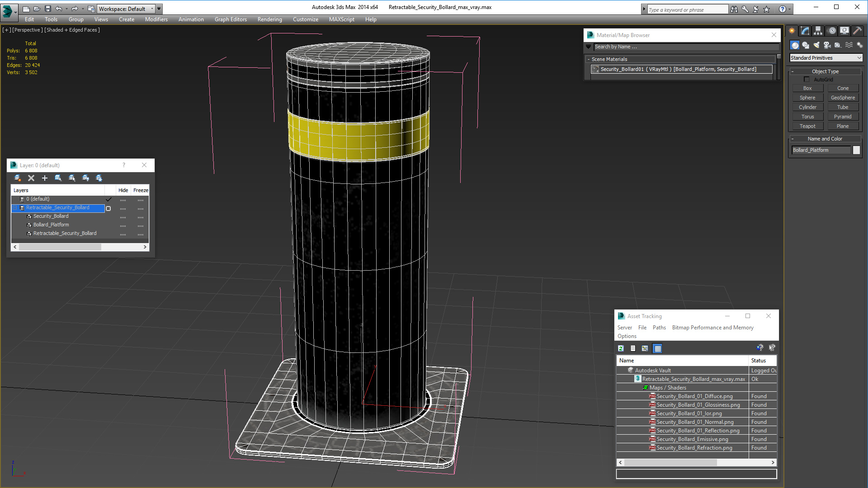
Task: Click the Undo arrow in quick toolbar
Action: tap(58, 9)
